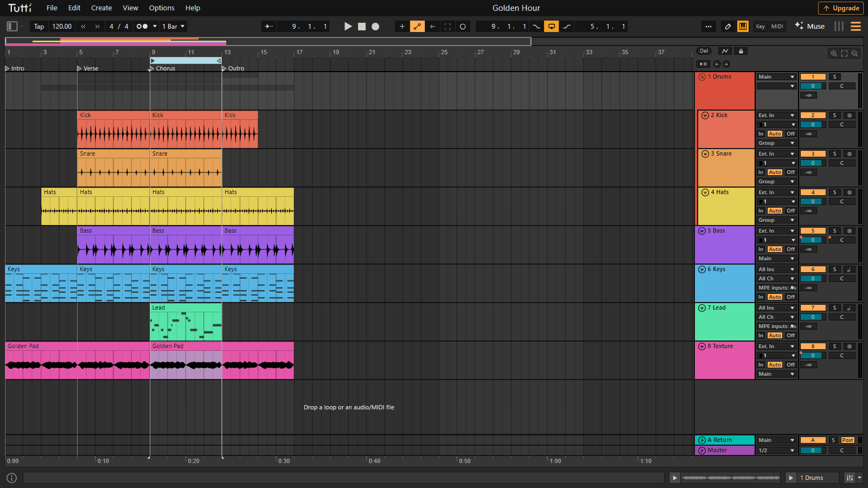Toggle the orange Loop switch in transport

[x=552, y=26]
